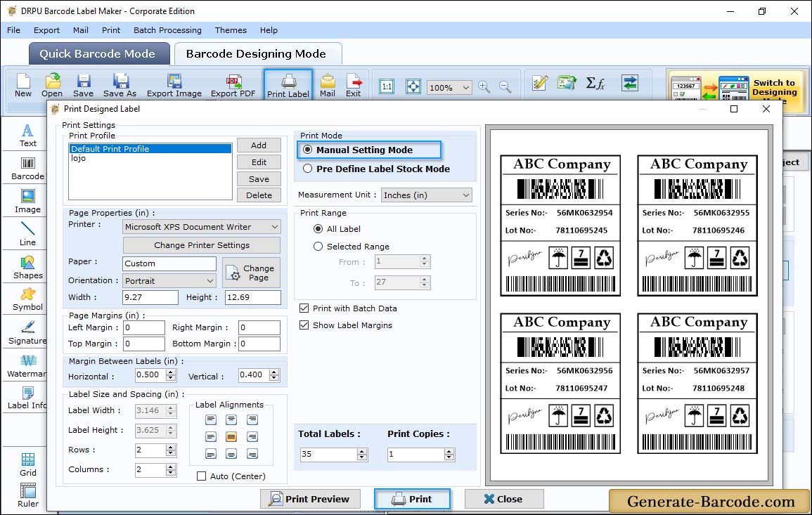Screen dimensions: 812x515
Task: Open the sigma formula function icon
Action: 595,83
